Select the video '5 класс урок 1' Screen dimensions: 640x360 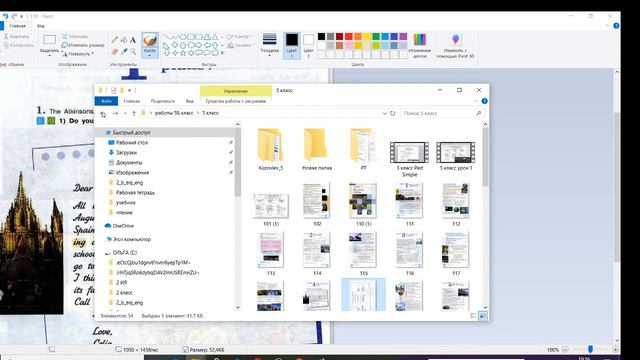456,156
